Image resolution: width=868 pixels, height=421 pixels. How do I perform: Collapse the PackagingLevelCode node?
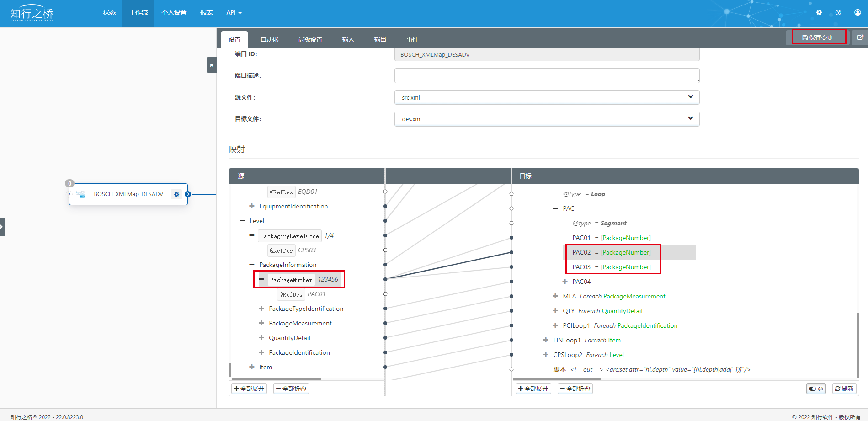tap(252, 235)
